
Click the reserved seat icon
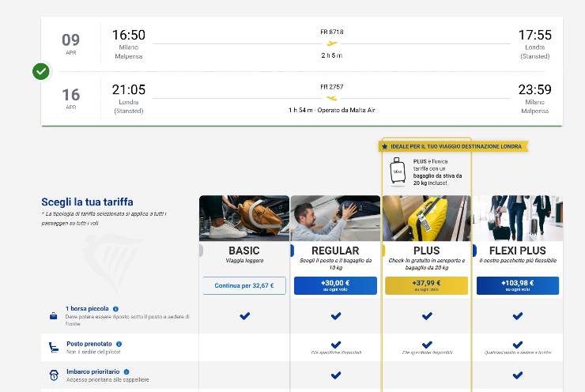pos(53,346)
